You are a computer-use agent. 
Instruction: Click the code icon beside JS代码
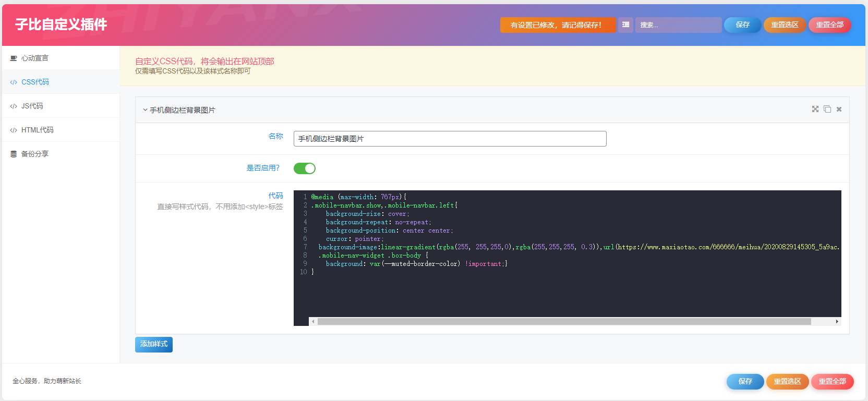pyautogui.click(x=14, y=106)
